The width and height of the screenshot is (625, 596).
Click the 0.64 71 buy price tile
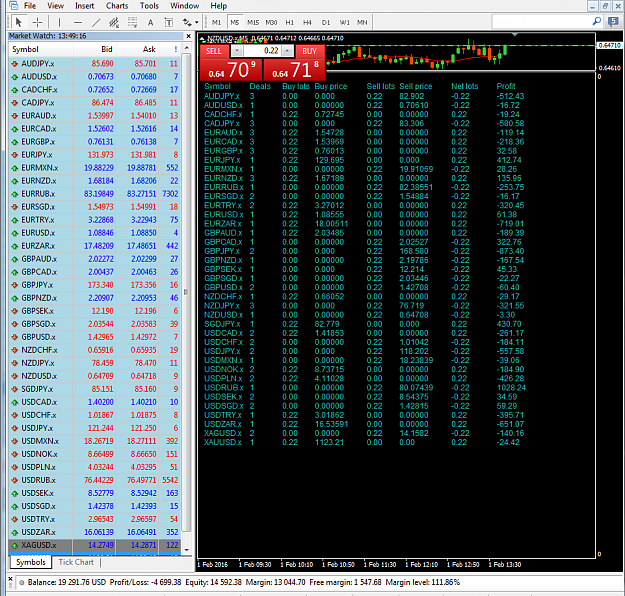pyautogui.click(x=294, y=69)
